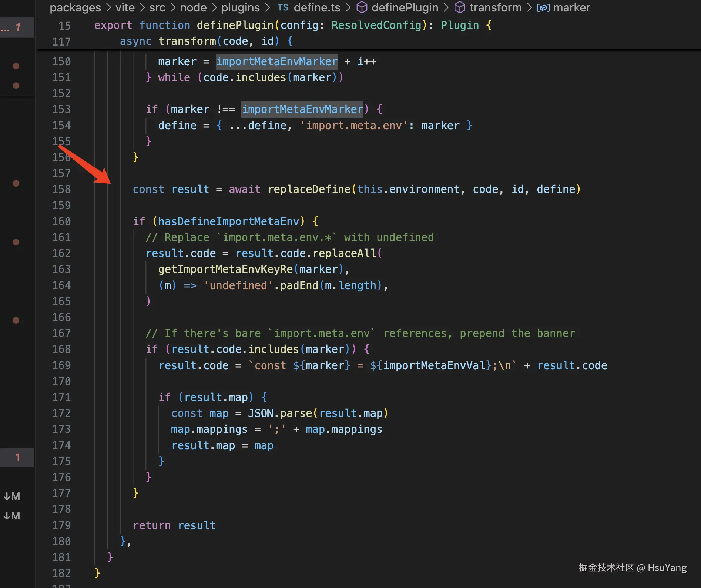Click the i++ increment expression
Image resolution: width=701 pixels, height=588 pixels.
(x=367, y=61)
